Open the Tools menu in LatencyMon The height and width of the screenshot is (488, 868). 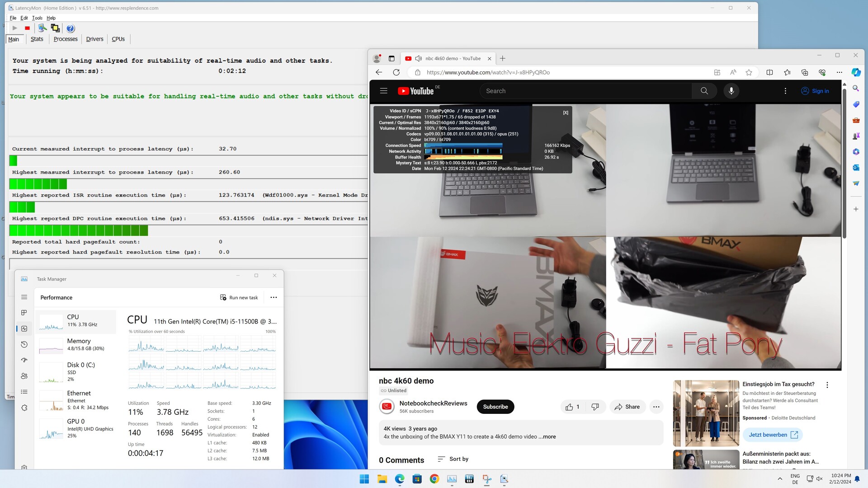point(37,18)
